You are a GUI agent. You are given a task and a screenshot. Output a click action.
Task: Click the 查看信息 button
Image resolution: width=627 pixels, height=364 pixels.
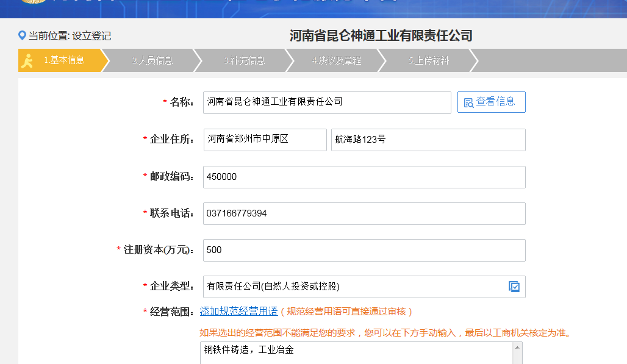[x=492, y=102]
